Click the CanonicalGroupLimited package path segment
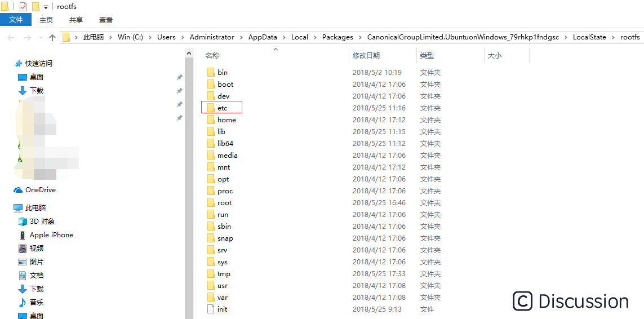The image size is (644, 319). (462, 37)
